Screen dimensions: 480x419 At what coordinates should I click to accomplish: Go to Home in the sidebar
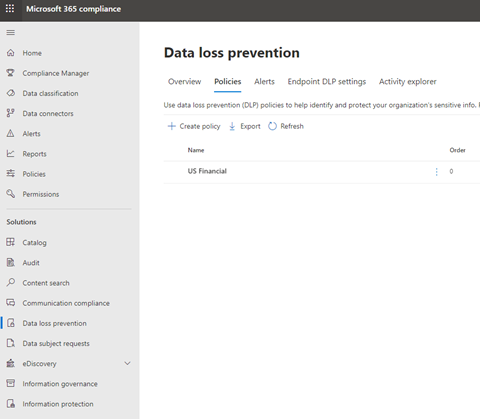[32, 53]
